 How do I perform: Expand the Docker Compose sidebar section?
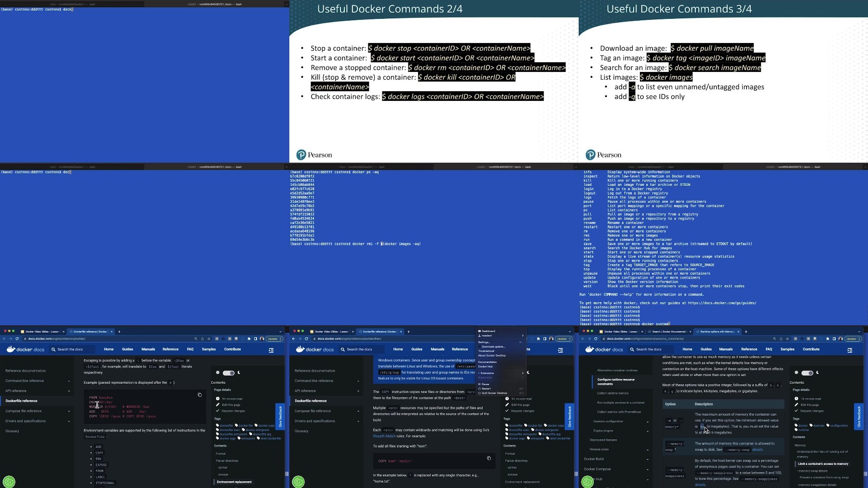pyautogui.click(x=648, y=469)
